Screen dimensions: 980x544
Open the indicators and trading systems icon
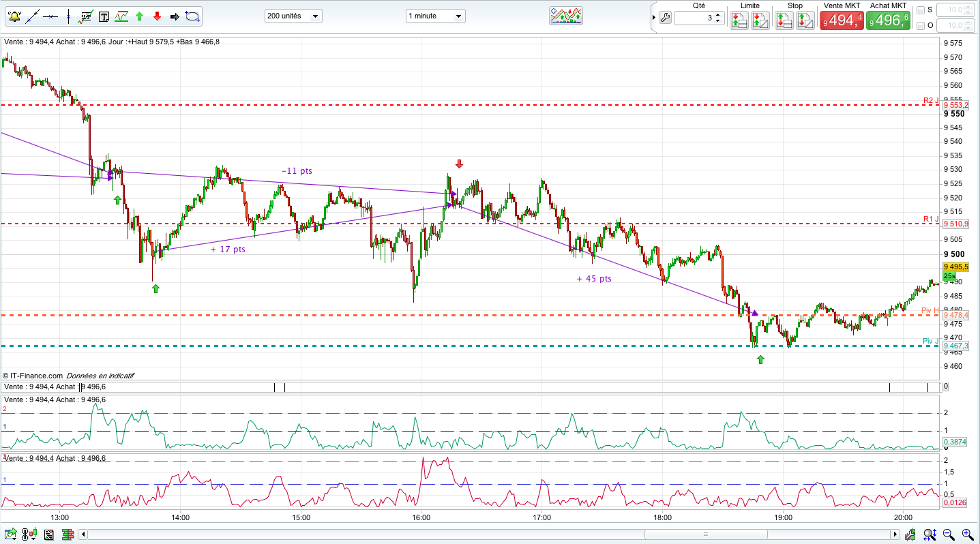pos(566,16)
